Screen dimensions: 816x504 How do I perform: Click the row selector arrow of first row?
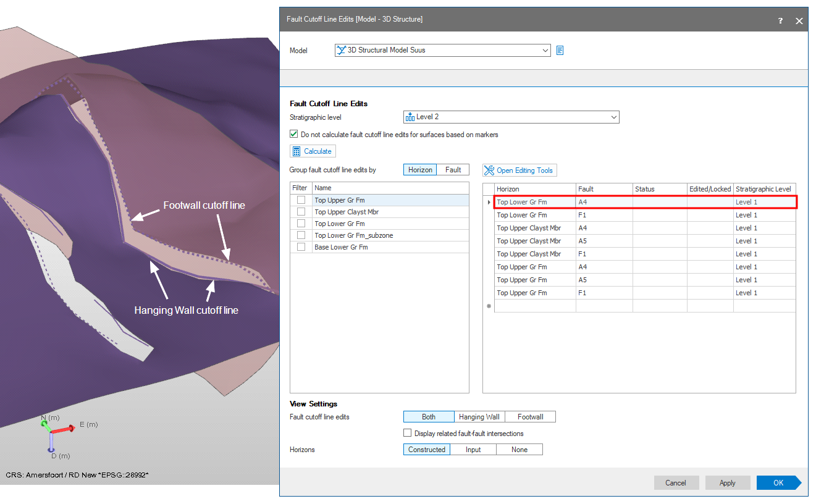[489, 202]
